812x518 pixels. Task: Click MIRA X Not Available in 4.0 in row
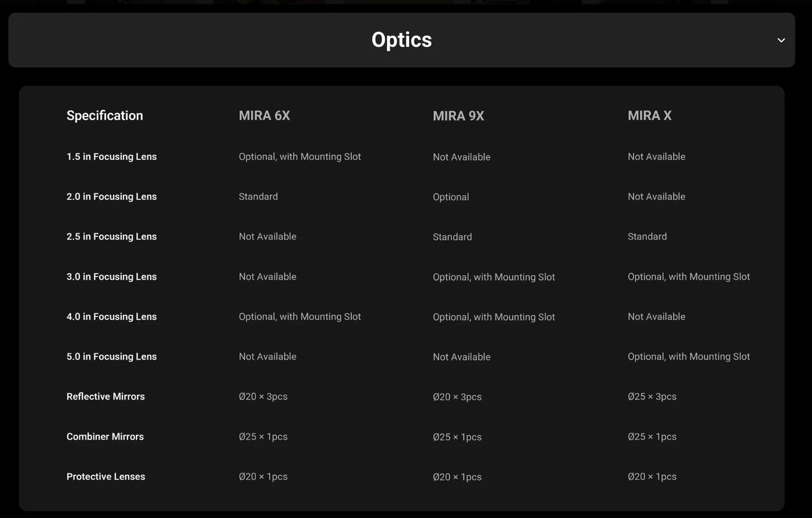click(x=657, y=317)
